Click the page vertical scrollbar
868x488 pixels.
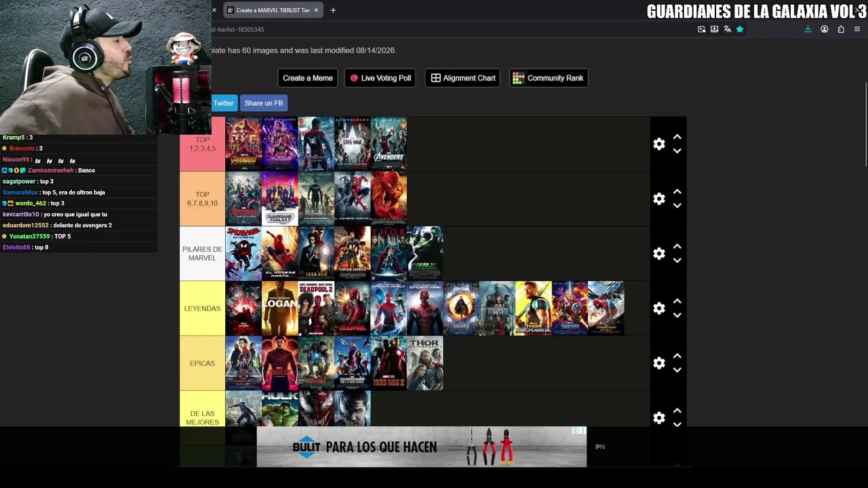point(866,123)
